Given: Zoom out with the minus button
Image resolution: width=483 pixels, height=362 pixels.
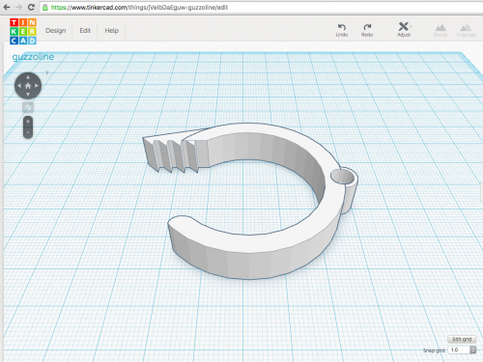Looking at the screenshot, I should click(28, 132).
